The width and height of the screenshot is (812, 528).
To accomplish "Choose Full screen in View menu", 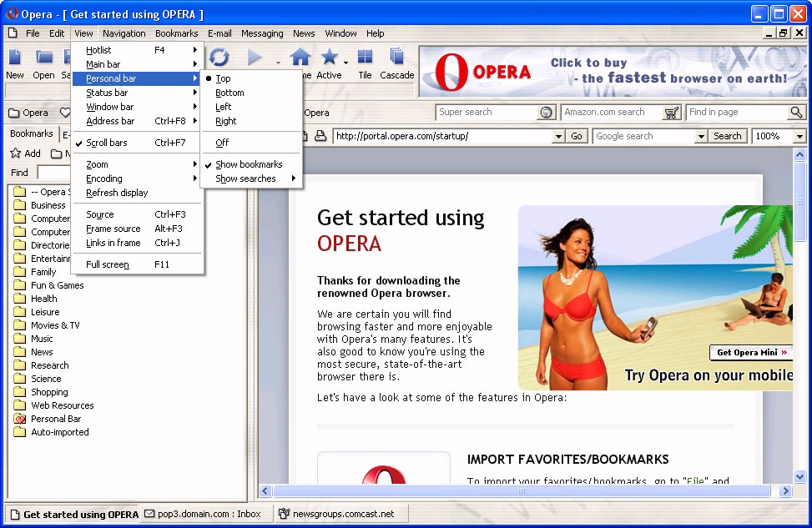I will 137,264.
